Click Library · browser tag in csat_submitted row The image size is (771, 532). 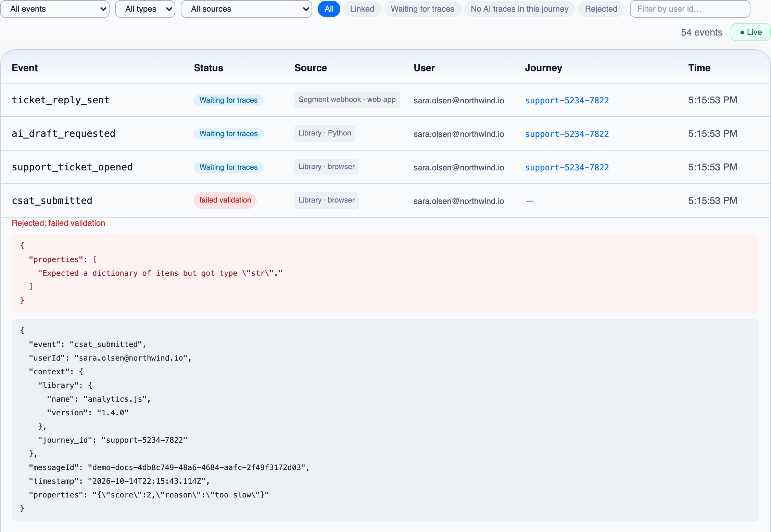[x=326, y=200]
